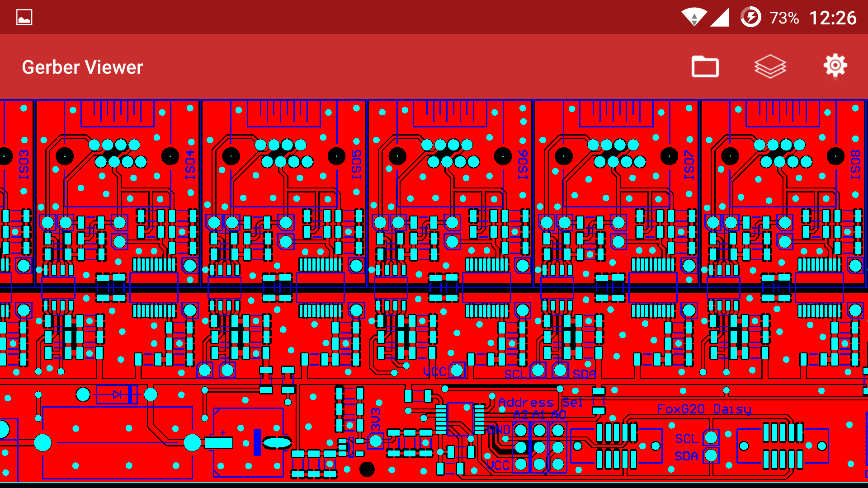Tap the IS07 silkscreen label
Screen dimensions: 868x488
tap(689, 164)
